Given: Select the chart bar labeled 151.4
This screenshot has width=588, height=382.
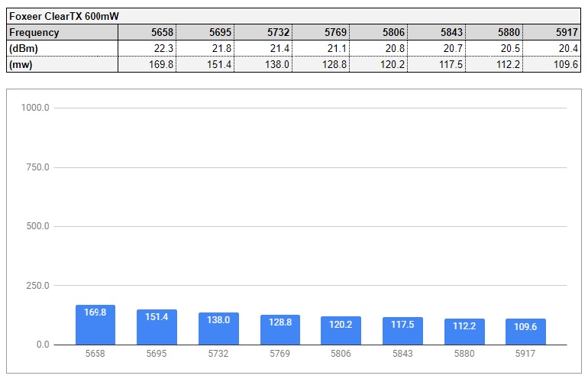Looking at the screenshot, I should (x=157, y=327).
